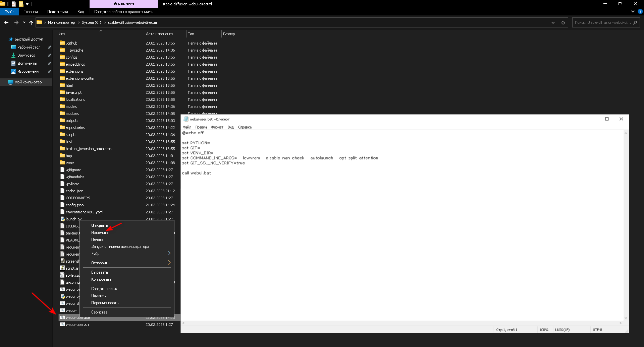
Task: Open Средства работы с приложениями tab
Action: 124,12
